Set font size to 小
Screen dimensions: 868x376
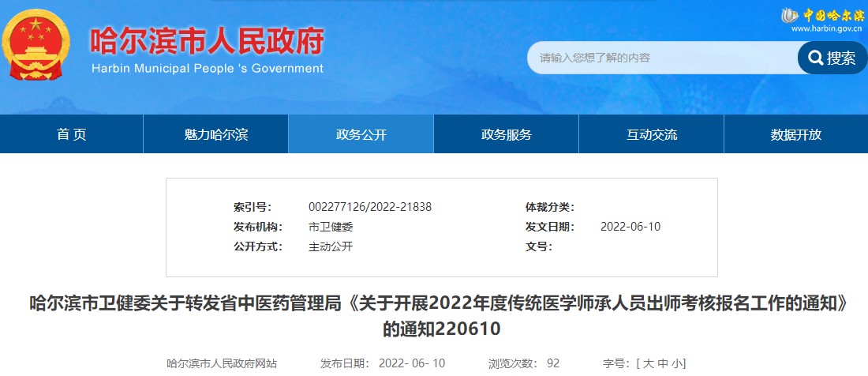(x=676, y=363)
